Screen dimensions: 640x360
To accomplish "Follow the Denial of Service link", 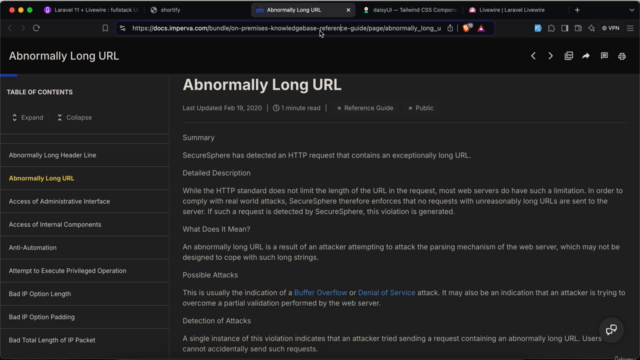I will tap(386, 293).
